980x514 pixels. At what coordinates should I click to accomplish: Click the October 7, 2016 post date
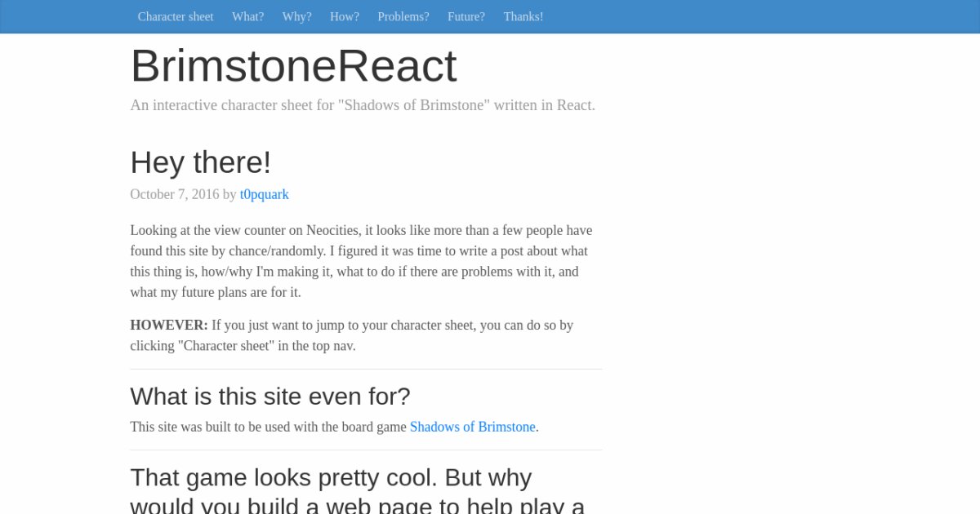[174, 194]
